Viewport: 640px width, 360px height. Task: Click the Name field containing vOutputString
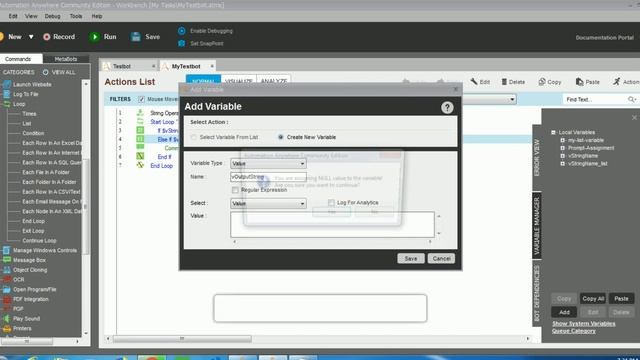(268, 177)
